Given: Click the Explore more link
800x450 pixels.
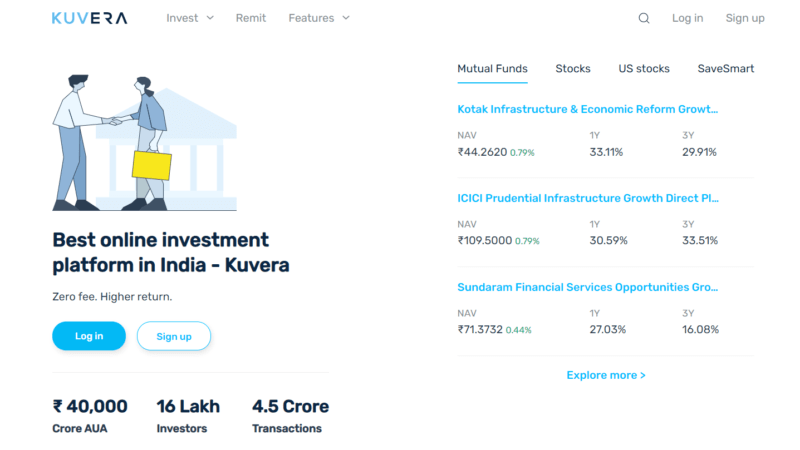Looking at the screenshot, I should coord(606,375).
